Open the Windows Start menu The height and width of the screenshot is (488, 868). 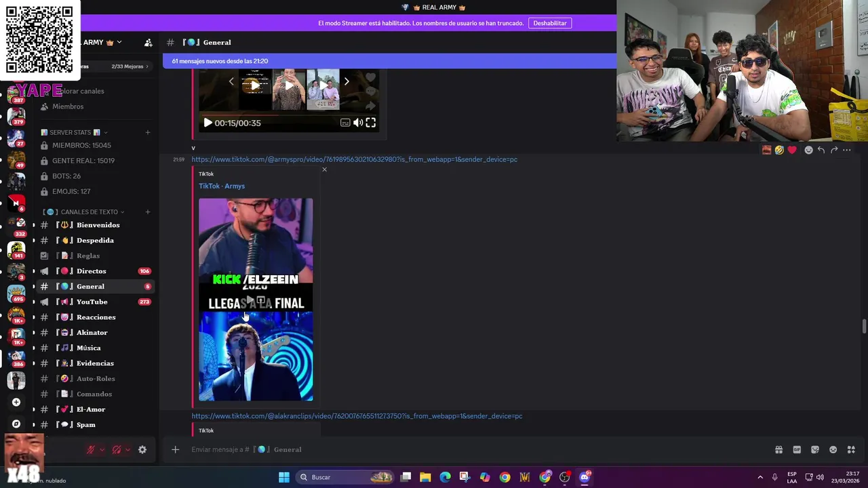click(284, 477)
